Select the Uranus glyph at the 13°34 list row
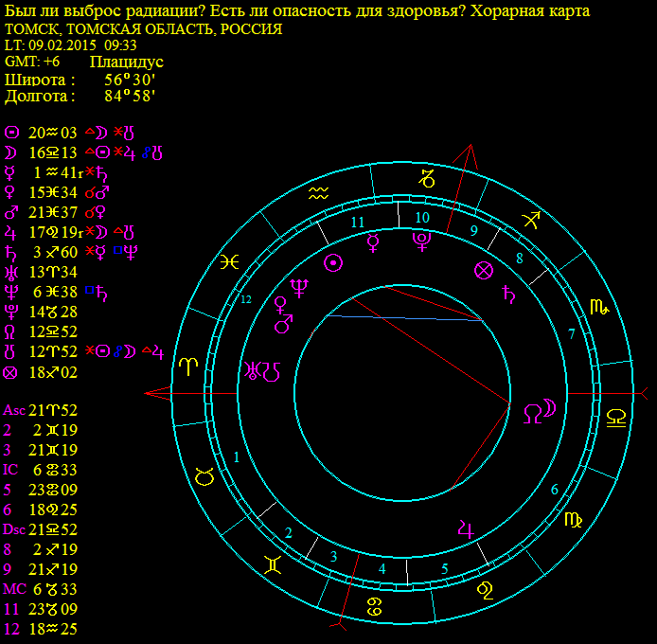This screenshot has width=657, height=644. tap(10, 273)
